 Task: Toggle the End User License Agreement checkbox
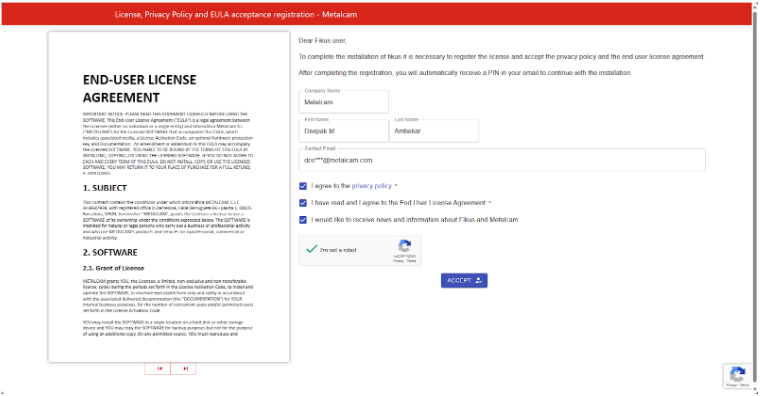click(303, 203)
